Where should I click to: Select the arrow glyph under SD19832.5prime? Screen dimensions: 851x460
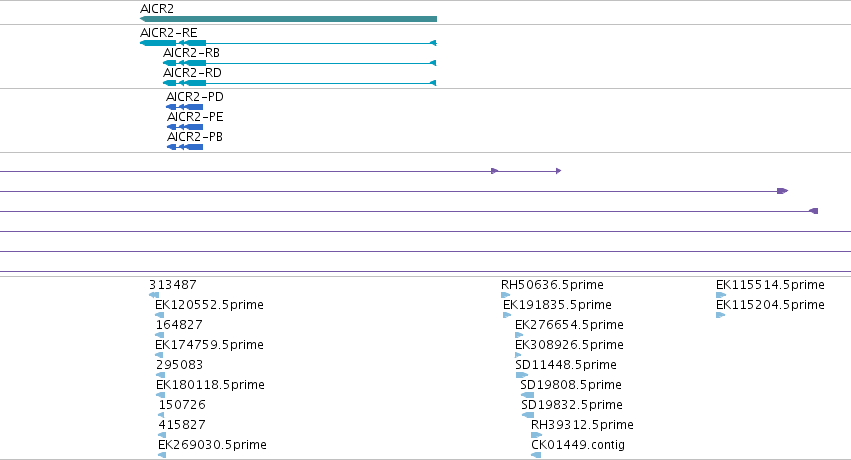coord(528,416)
